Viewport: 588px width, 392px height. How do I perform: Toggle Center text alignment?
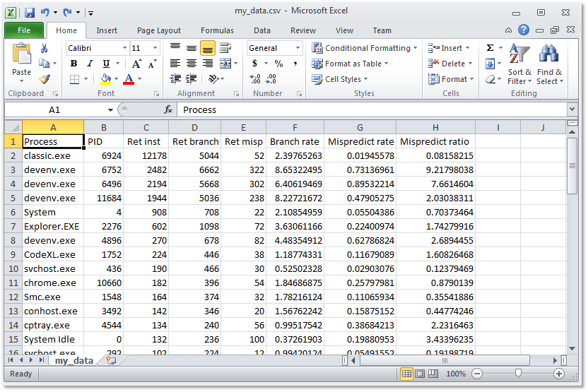click(x=192, y=64)
